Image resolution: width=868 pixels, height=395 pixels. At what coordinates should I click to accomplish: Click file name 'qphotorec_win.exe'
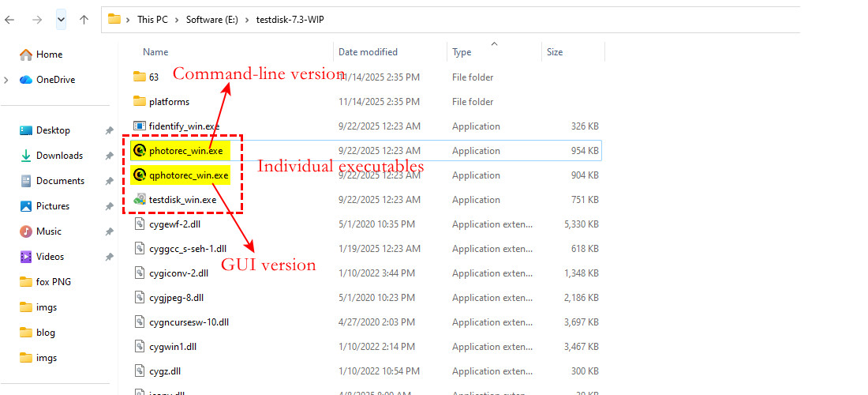(x=189, y=175)
